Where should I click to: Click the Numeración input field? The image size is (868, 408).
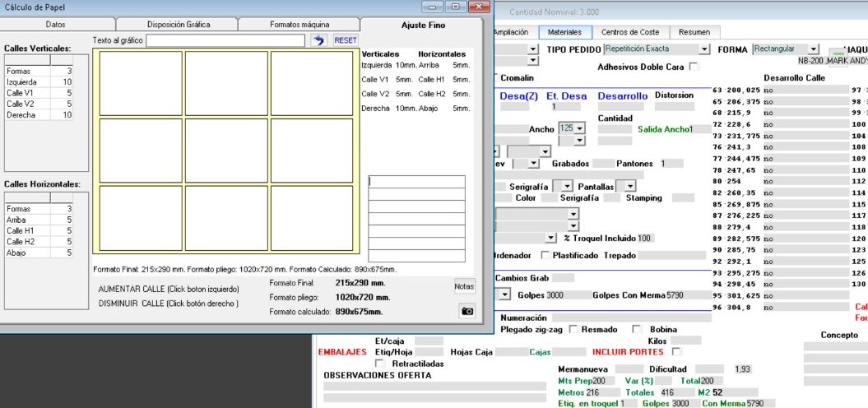coord(630,318)
